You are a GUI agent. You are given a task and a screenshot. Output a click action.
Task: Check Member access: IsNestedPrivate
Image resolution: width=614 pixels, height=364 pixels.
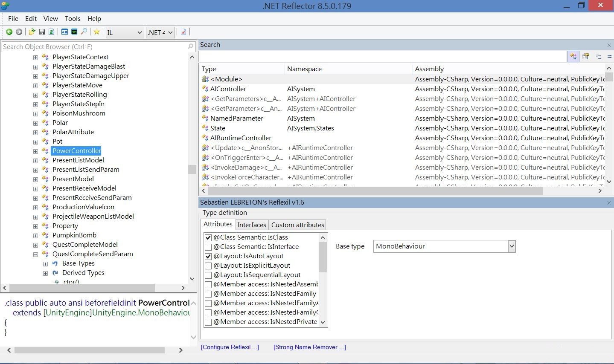[x=208, y=322]
